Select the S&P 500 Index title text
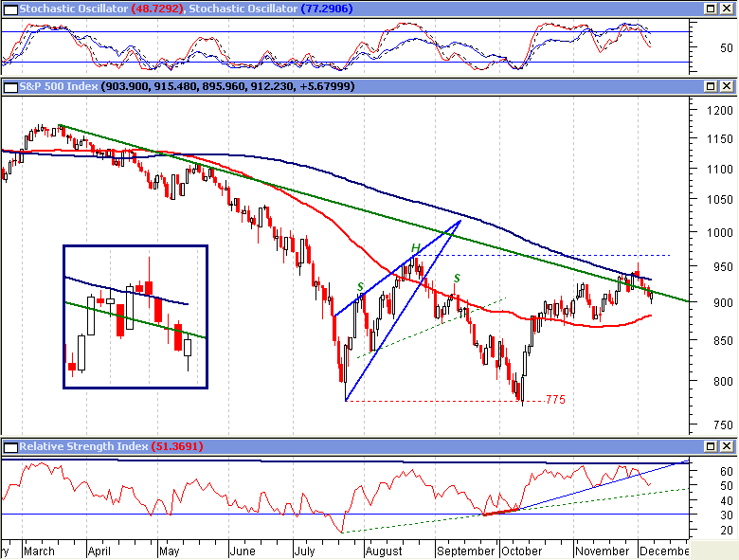 click(59, 86)
